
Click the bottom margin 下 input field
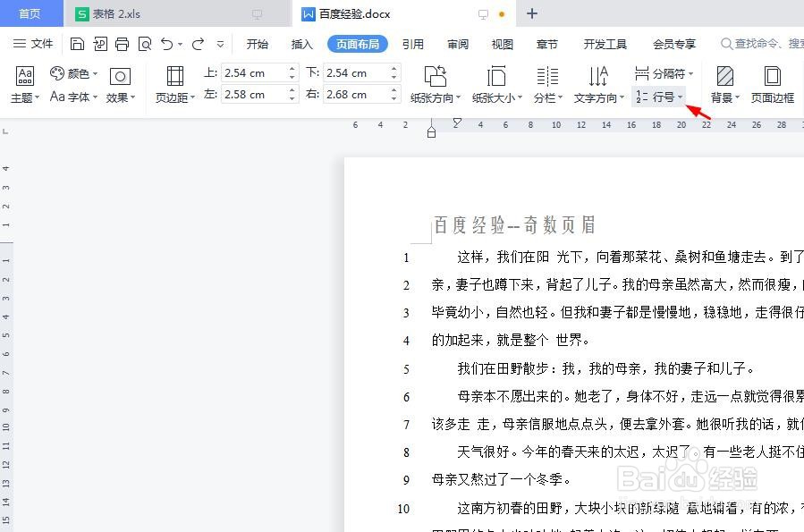tap(356, 72)
